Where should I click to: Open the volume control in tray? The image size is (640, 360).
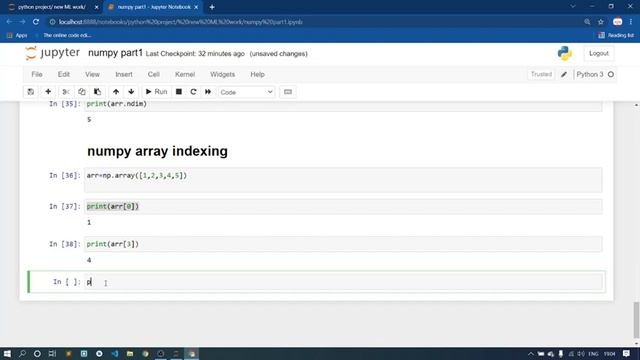pyautogui.click(x=581, y=354)
